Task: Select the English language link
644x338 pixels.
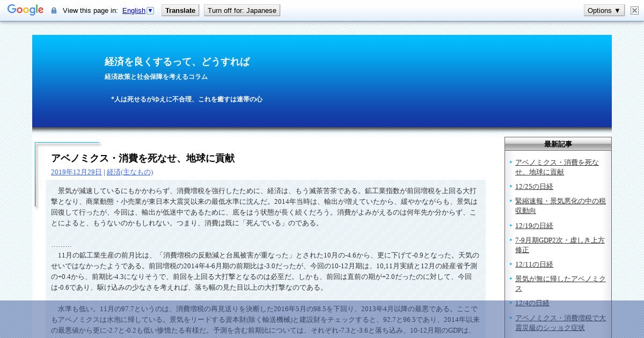Action: point(134,10)
